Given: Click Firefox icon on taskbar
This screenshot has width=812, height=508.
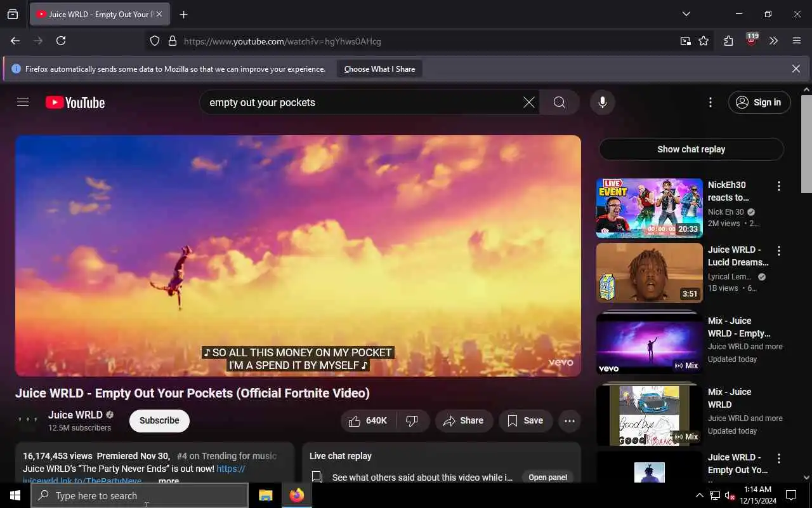Looking at the screenshot, I should coord(297,495).
